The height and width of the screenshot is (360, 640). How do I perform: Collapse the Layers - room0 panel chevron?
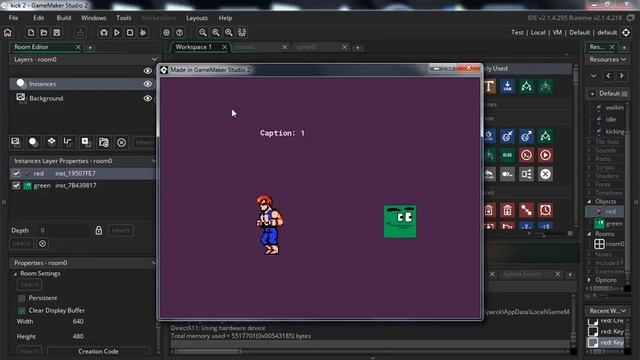point(154,60)
